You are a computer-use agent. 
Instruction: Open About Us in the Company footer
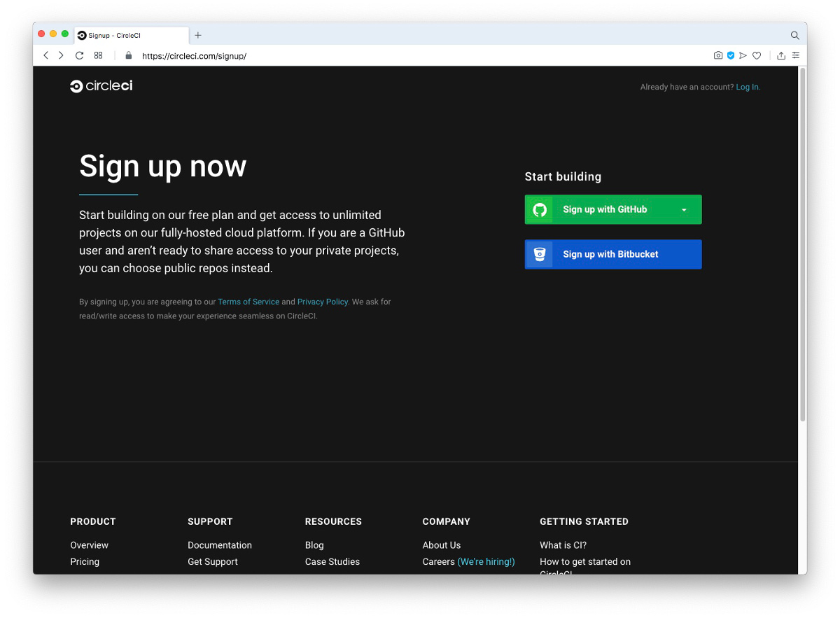click(x=442, y=545)
